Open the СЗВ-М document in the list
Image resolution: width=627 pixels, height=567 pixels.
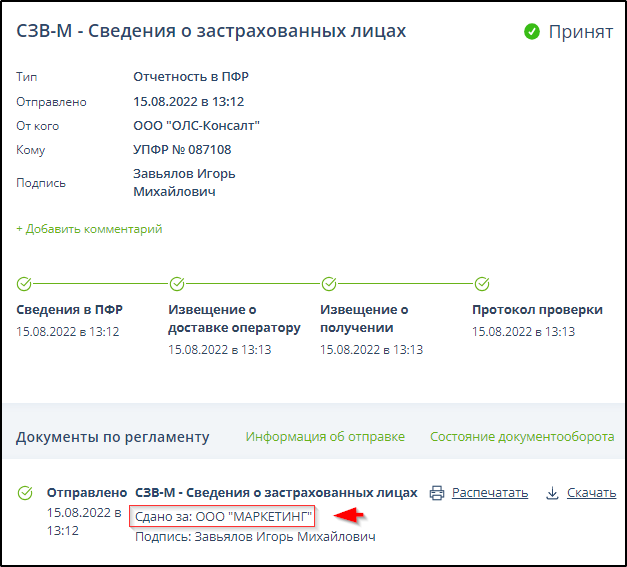(276, 492)
